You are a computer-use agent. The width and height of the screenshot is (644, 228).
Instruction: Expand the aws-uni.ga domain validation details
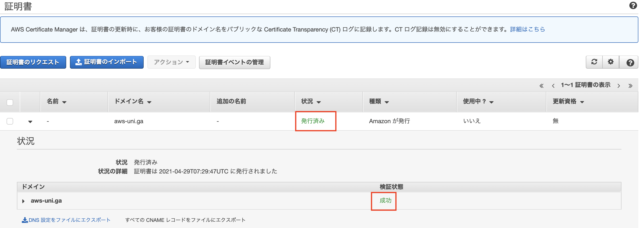23,200
